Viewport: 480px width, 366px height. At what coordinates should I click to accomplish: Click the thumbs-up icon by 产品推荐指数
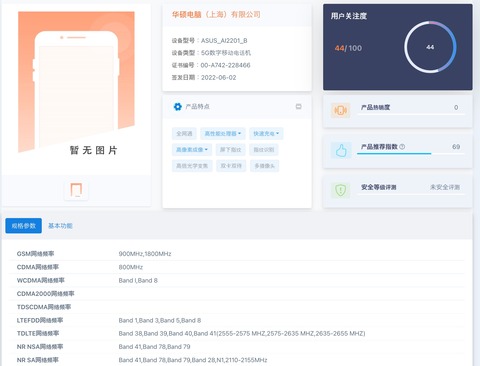(340, 150)
